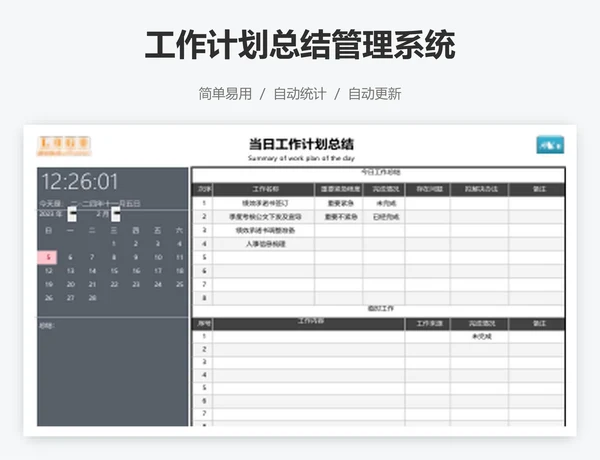Screen dimensions: 600x460
Task: Click the empty work name cell in upper row 5
Action: (x=264, y=257)
